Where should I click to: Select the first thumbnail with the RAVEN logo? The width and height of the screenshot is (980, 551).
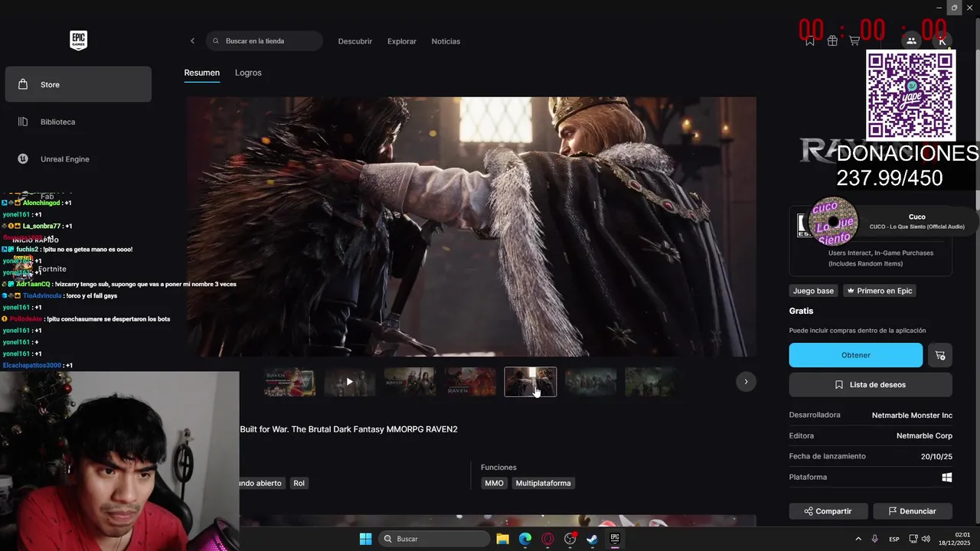pos(289,382)
